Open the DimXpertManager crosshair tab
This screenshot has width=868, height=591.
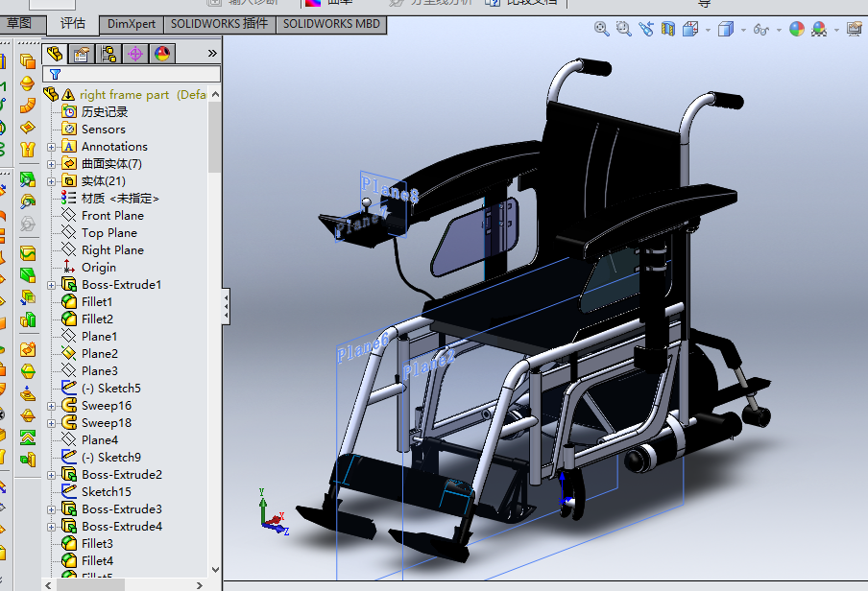tap(135, 54)
